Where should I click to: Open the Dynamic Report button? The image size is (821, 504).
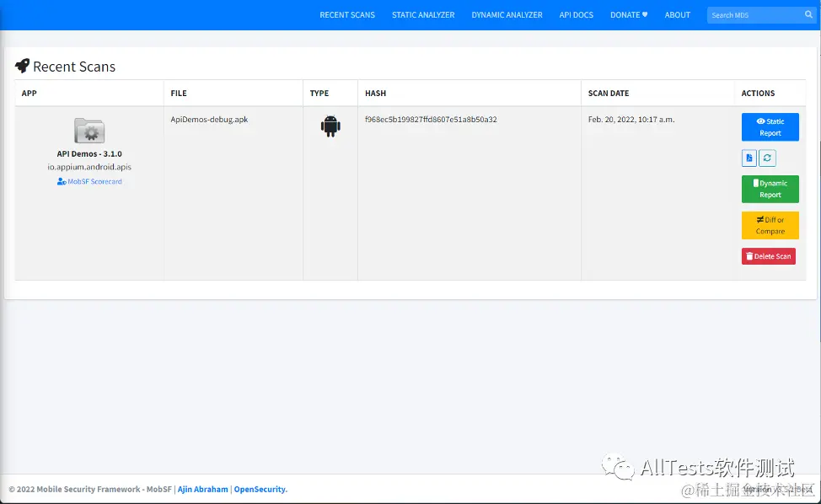coord(770,189)
